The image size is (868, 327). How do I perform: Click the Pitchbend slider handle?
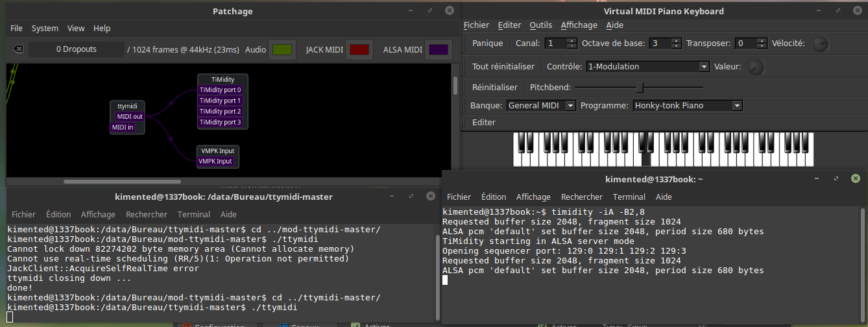tap(640, 87)
